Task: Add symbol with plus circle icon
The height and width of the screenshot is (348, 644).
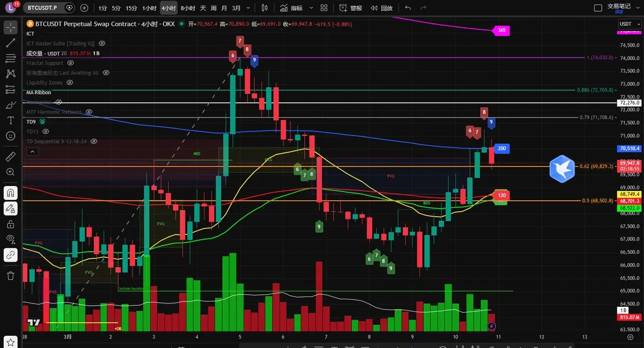Action: click(84, 8)
